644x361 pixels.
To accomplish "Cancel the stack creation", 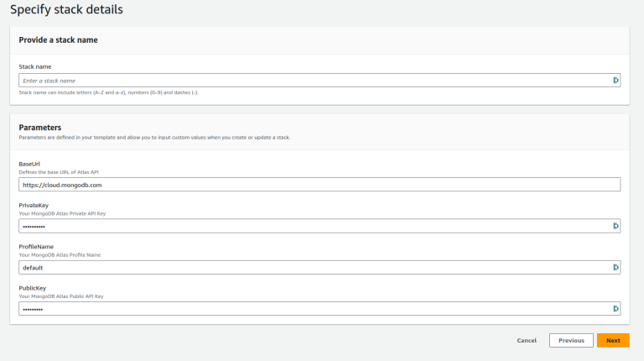I will pyautogui.click(x=527, y=340).
